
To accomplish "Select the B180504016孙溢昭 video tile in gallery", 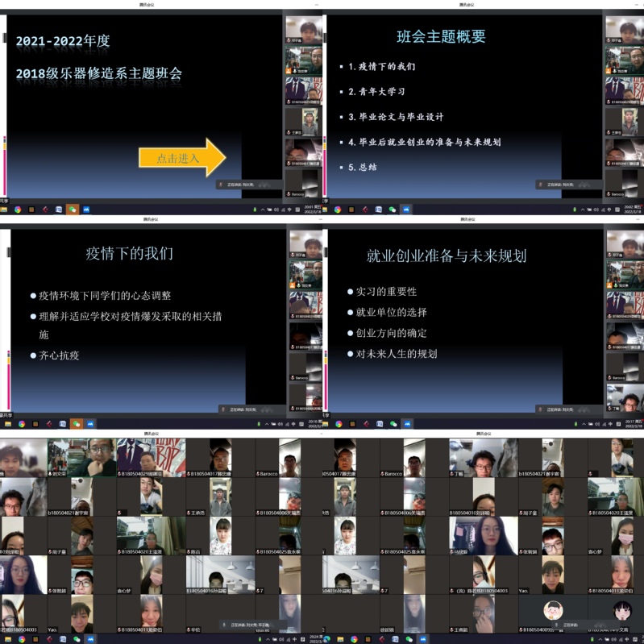I will coord(221,575).
